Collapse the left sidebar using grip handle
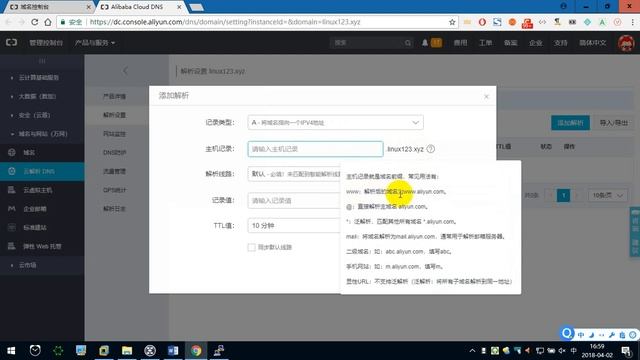640x360 pixels. [x=42, y=61]
